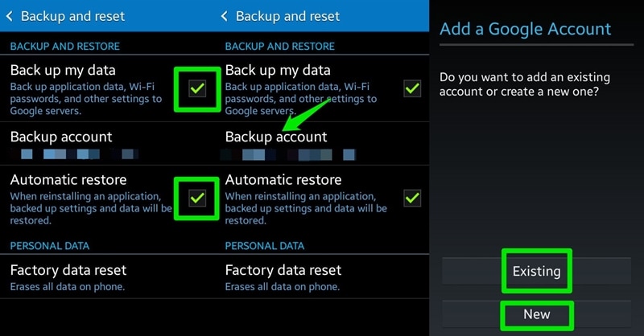Tap the back chevron in the middle screen header
The image size is (644, 336).
pos(225,16)
